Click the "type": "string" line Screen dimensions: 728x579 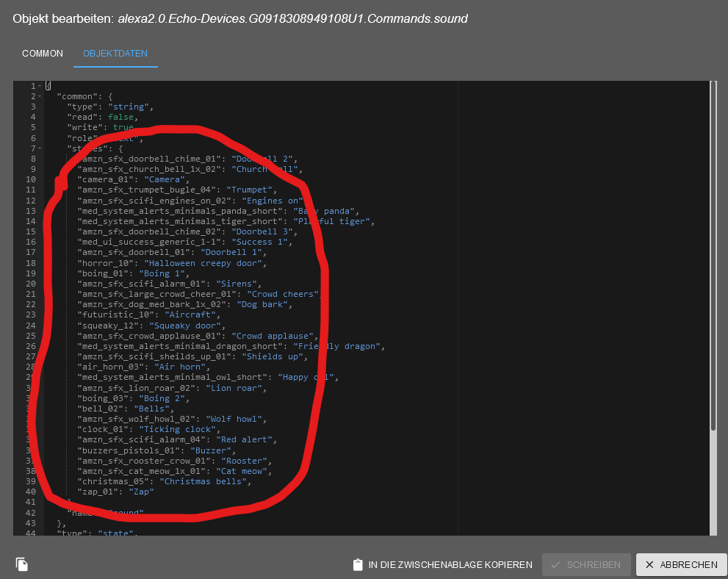(110, 107)
